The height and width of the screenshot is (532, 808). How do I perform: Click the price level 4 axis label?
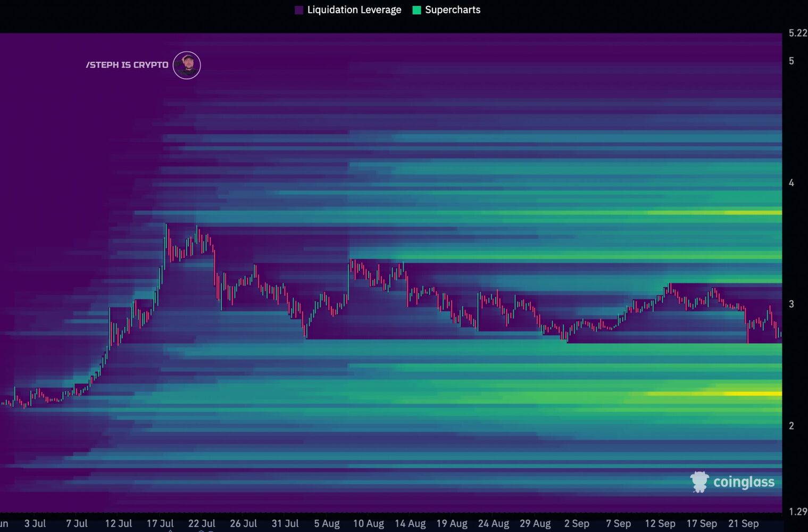click(x=792, y=183)
